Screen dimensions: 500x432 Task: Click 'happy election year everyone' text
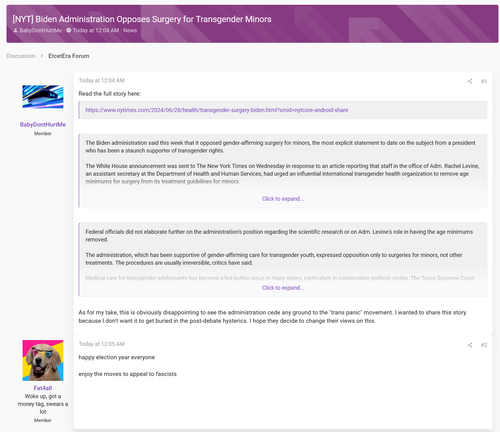117,357
